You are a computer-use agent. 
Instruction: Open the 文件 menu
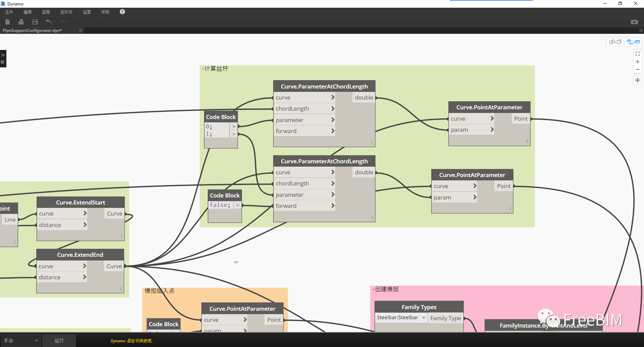[9, 12]
